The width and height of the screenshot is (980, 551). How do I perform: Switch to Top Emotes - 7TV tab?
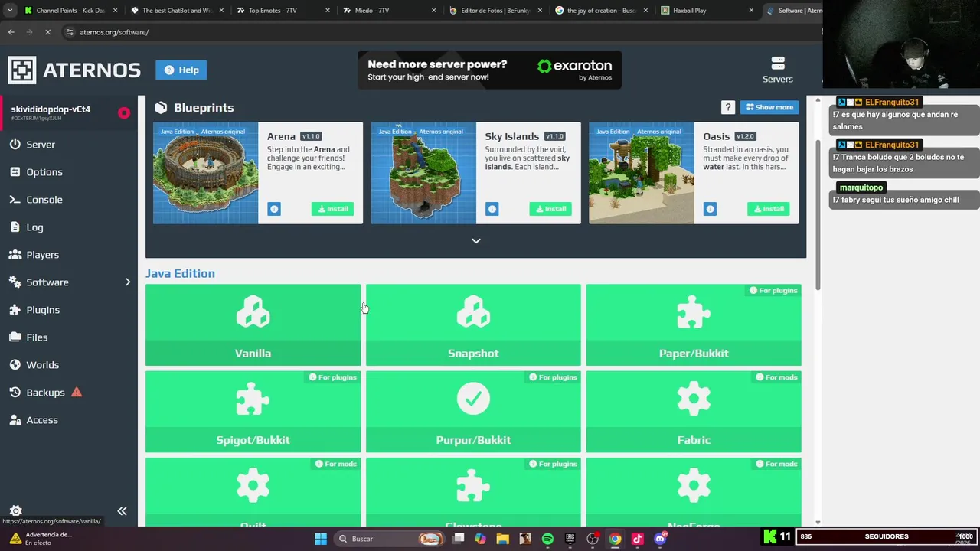(281, 11)
